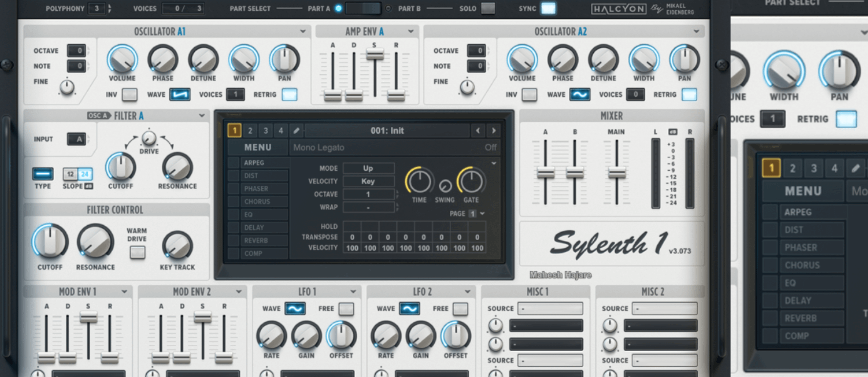The image size is (868, 377).
Task: Toggle the Solo button
Action: point(488,8)
